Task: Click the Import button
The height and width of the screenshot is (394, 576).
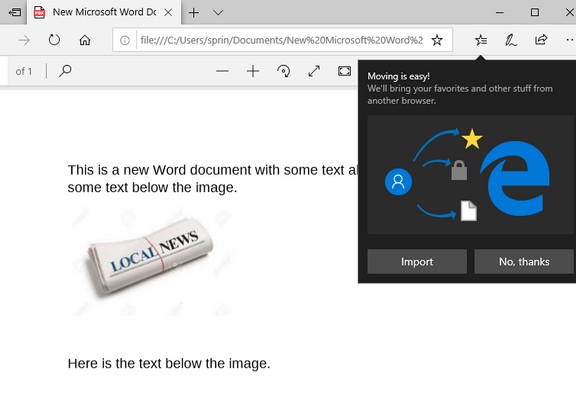Action: click(417, 261)
